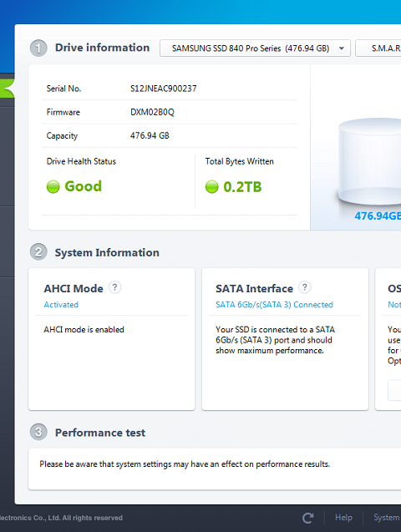
Task: Click the Total Bytes Written label
Action: click(239, 161)
